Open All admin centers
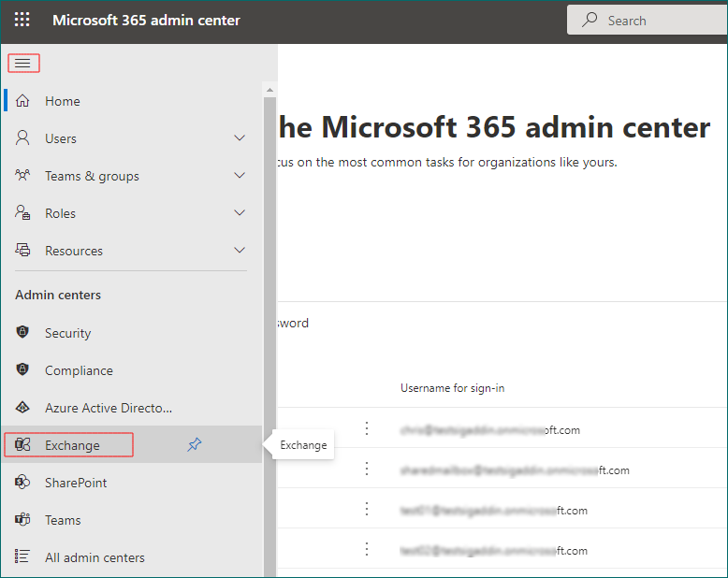The width and height of the screenshot is (728, 578). tap(95, 557)
